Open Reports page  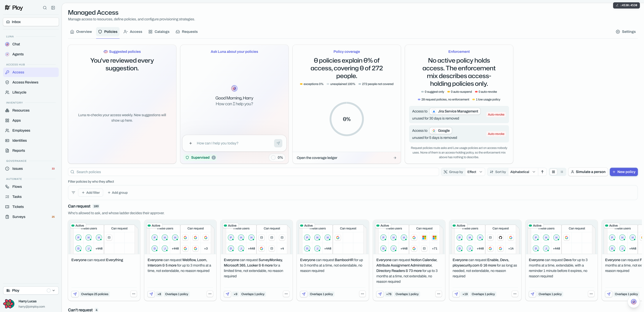point(31,150)
